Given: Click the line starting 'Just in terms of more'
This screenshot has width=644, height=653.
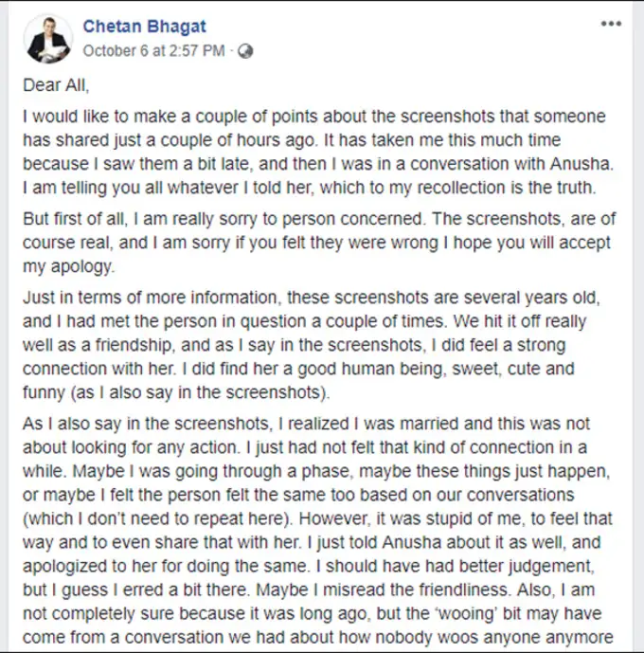Looking at the screenshot, I should point(313,297).
